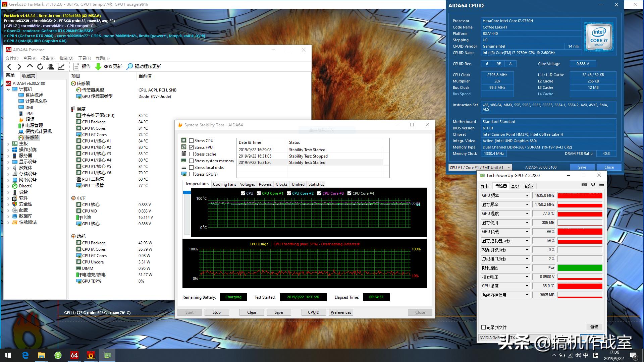This screenshot has width=644, height=362.
Task: Enable the Stress CPU checkbox
Action: (x=192, y=141)
